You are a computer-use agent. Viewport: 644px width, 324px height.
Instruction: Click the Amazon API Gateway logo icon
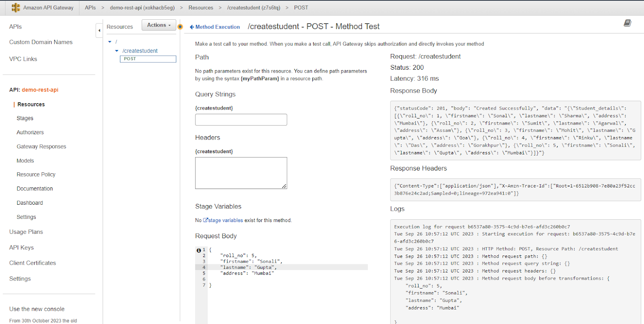[x=16, y=8]
